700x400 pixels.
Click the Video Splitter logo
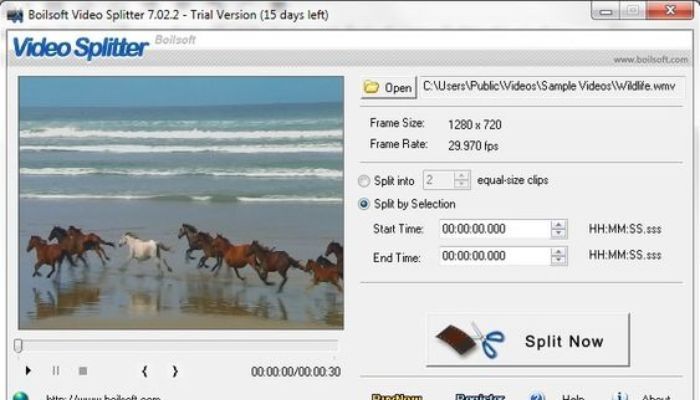[80, 48]
